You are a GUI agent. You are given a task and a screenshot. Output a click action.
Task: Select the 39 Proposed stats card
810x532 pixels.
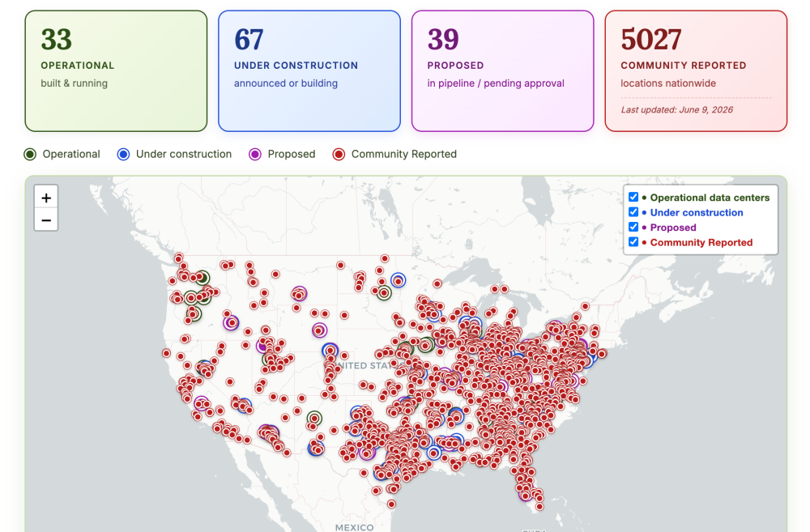click(503, 70)
